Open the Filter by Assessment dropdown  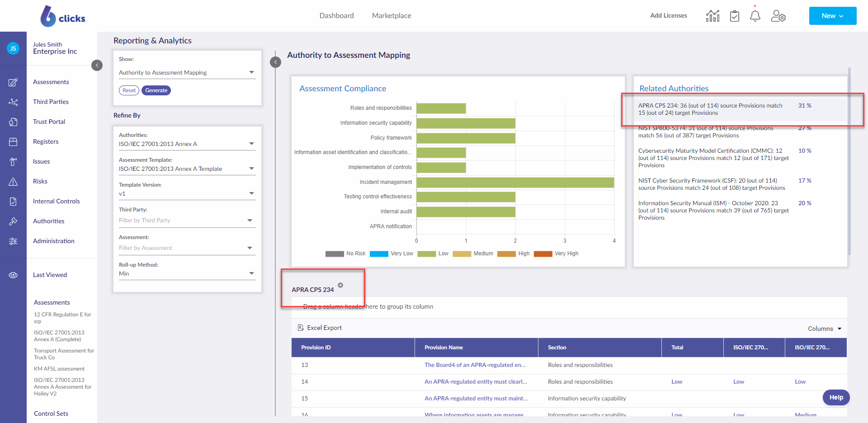click(187, 248)
